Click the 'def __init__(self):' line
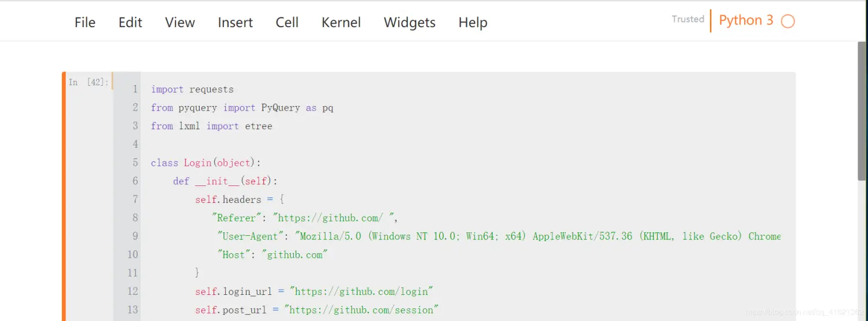This screenshot has height=321, width=868. [225, 181]
